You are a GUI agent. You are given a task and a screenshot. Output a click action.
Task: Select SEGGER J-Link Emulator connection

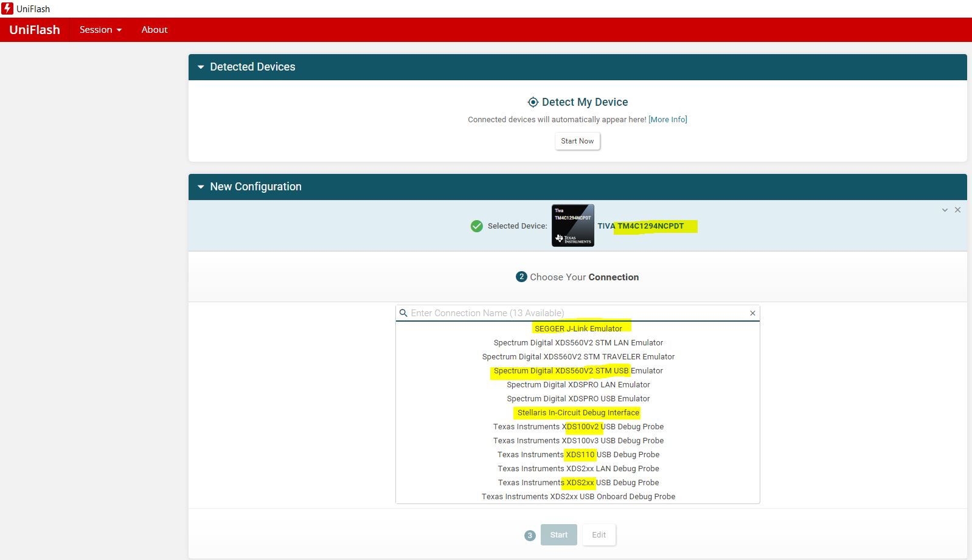[578, 329]
